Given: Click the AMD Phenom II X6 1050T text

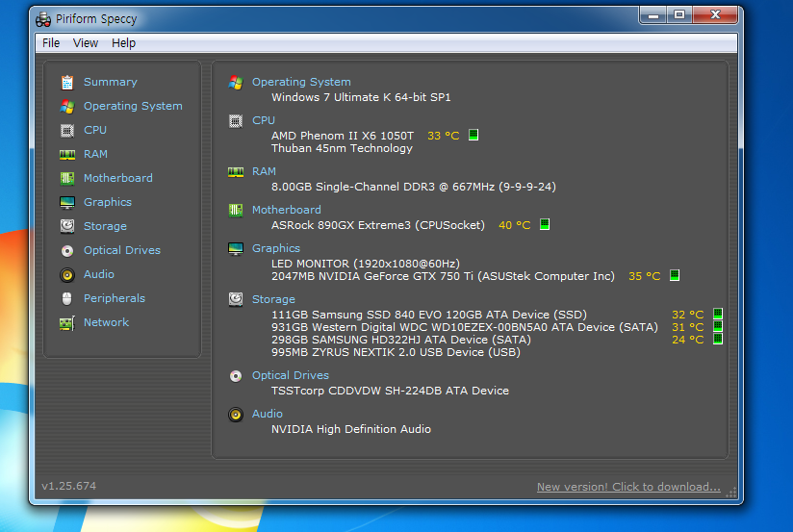Looking at the screenshot, I should (x=343, y=136).
